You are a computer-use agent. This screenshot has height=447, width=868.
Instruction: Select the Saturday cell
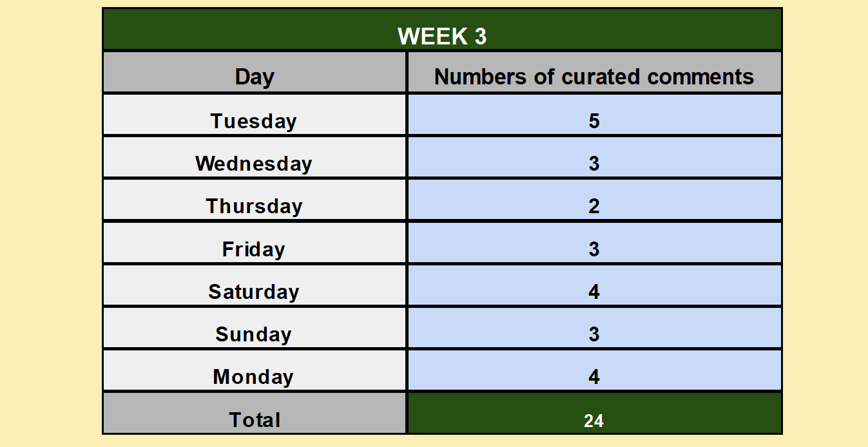tap(255, 285)
